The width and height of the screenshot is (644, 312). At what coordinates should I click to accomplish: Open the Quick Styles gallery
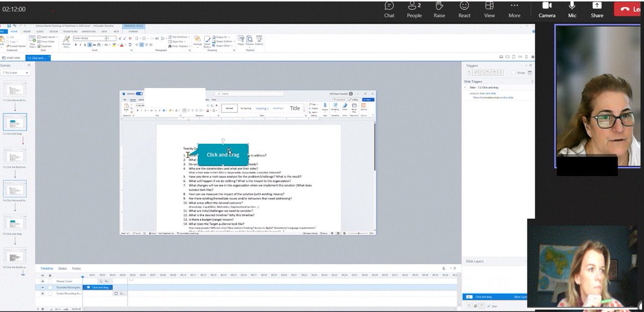207,43
